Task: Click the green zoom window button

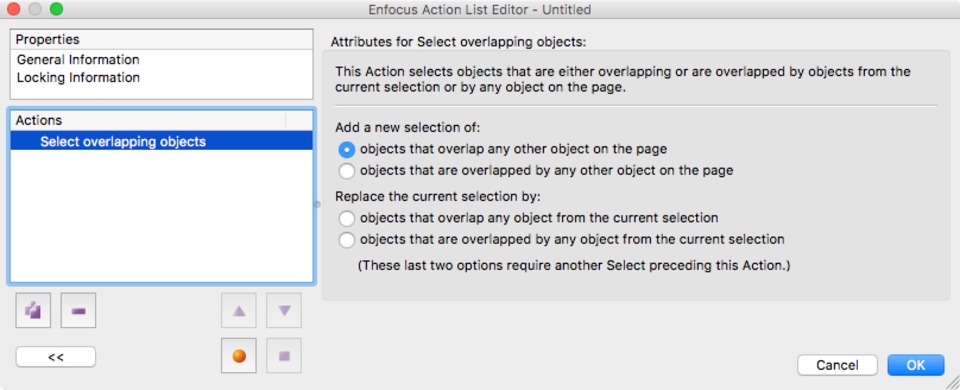Action: coord(56,9)
